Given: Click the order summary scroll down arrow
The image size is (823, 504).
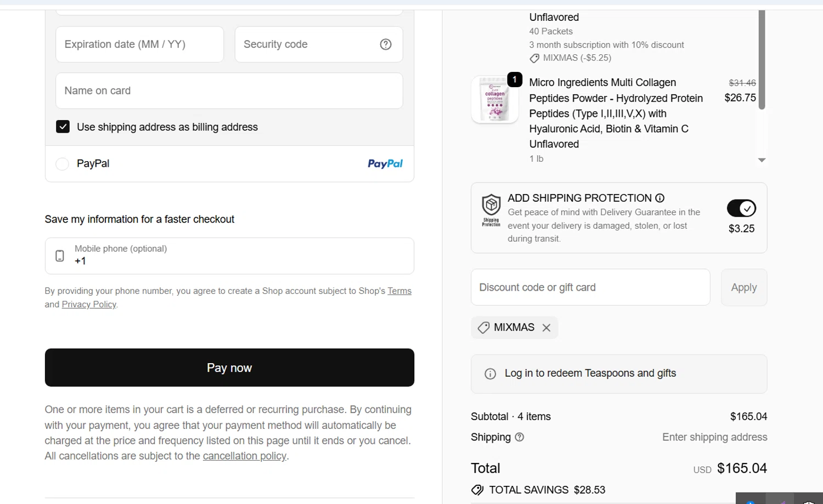Looking at the screenshot, I should click(762, 160).
